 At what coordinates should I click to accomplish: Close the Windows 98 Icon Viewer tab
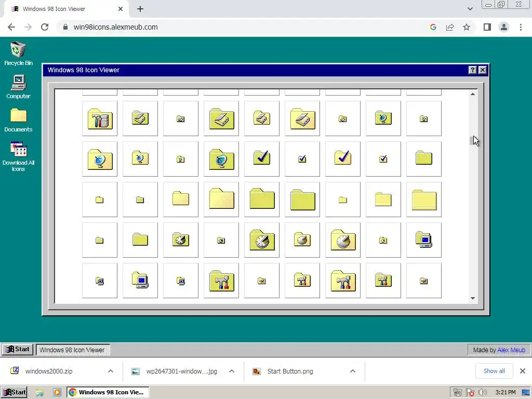121,9
